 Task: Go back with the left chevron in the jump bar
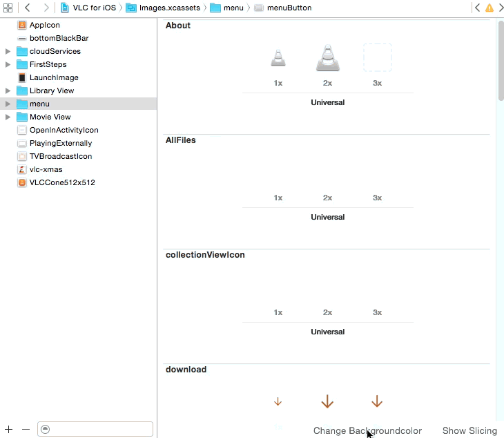[28, 8]
